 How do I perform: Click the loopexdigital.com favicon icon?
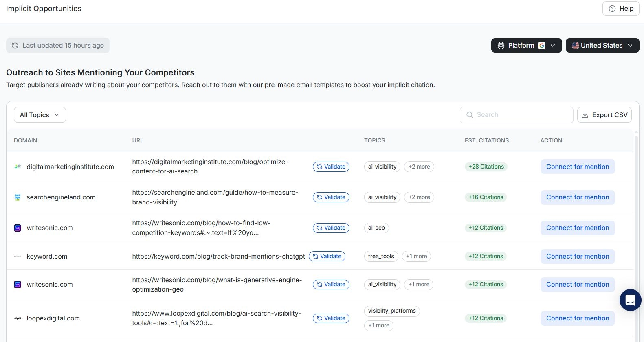click(x=18, y=318)
